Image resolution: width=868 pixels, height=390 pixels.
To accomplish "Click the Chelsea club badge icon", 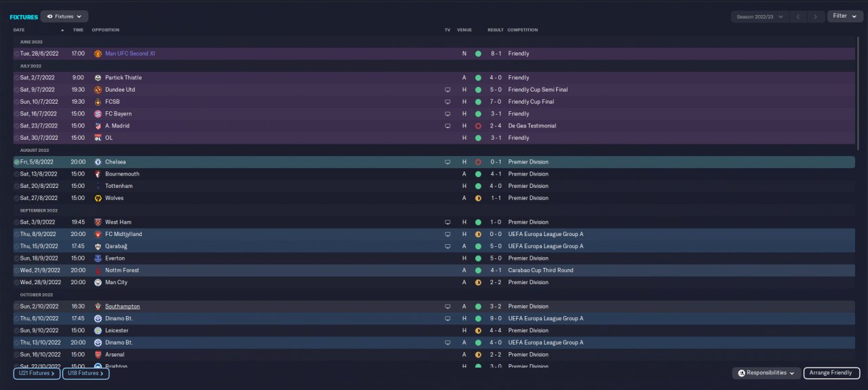I will (x=98, y=162).
